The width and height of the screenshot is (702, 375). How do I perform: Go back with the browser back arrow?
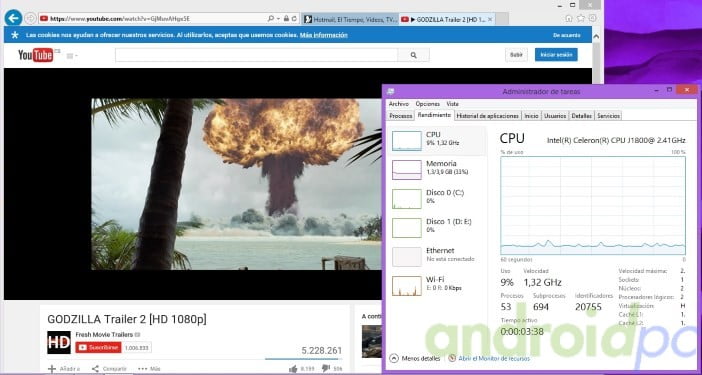[x=13, y=18]
